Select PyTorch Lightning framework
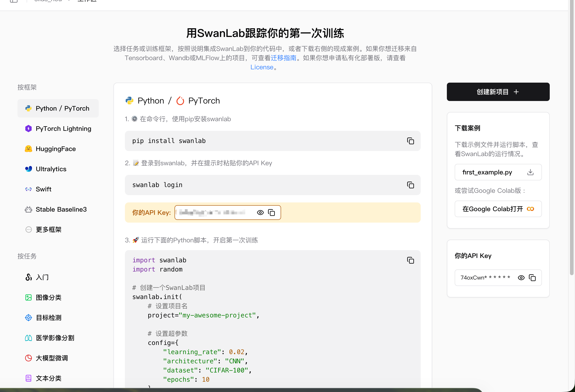 click(x=63, y=129)
